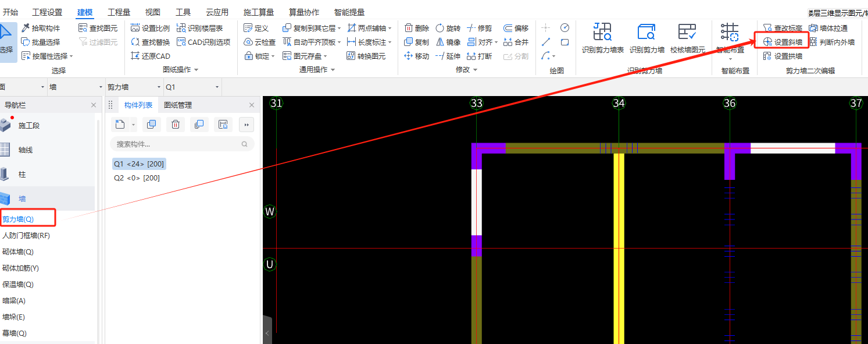This screenshot has width=868, height=344.
Task: Select the 移动 move tool
Action: tap(416, 56)
